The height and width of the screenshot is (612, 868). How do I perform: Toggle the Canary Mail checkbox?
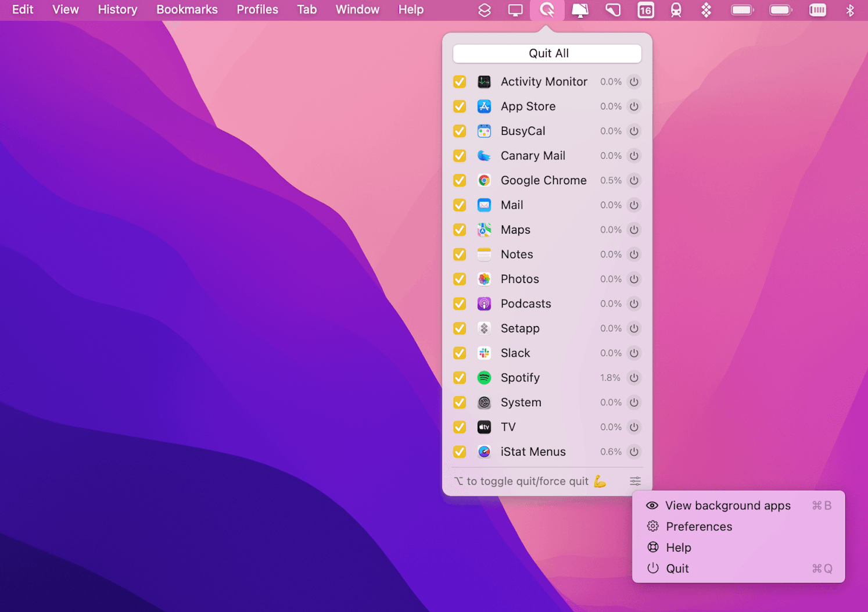(460, 156)
